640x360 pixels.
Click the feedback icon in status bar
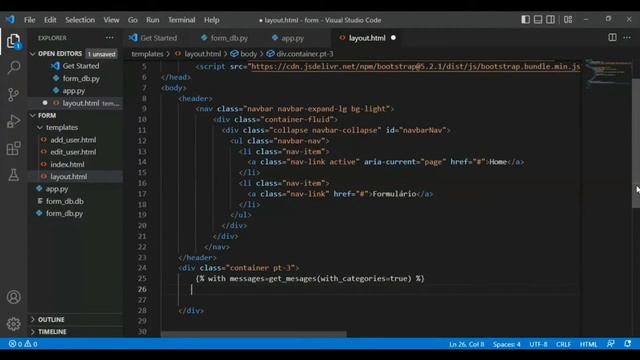pos(611,344)
